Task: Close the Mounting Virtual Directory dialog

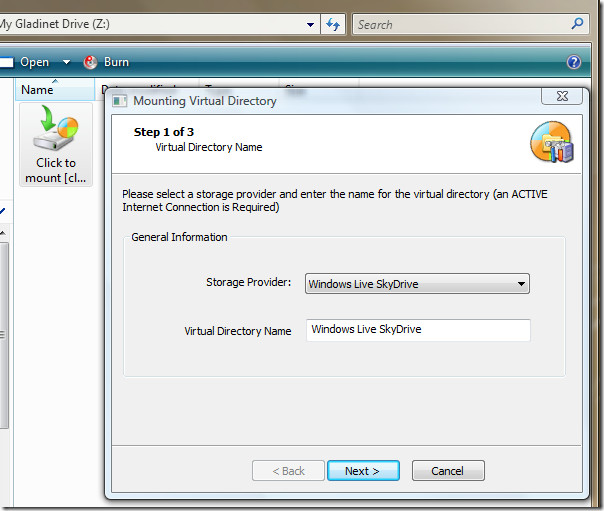Action: (x=562, y=96)
